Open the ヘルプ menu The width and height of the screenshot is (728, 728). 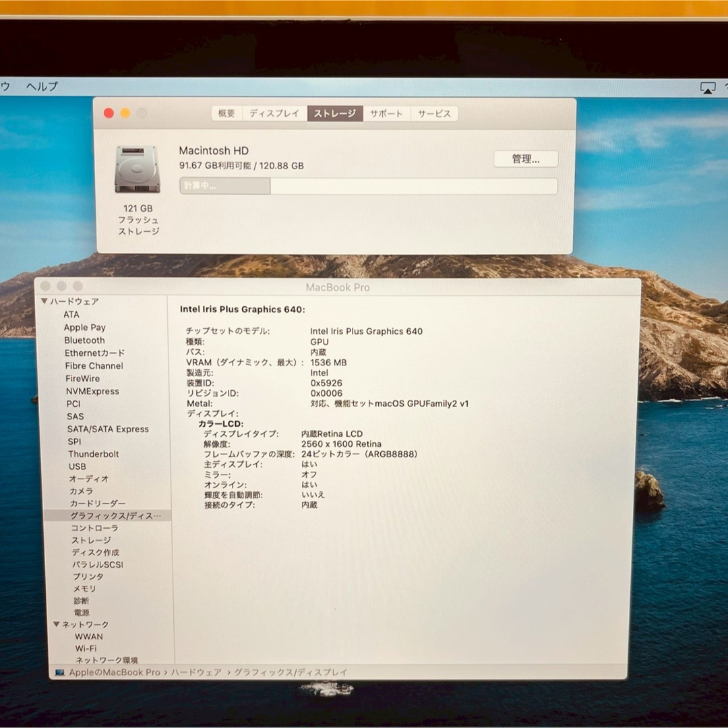tap(42, 86)
